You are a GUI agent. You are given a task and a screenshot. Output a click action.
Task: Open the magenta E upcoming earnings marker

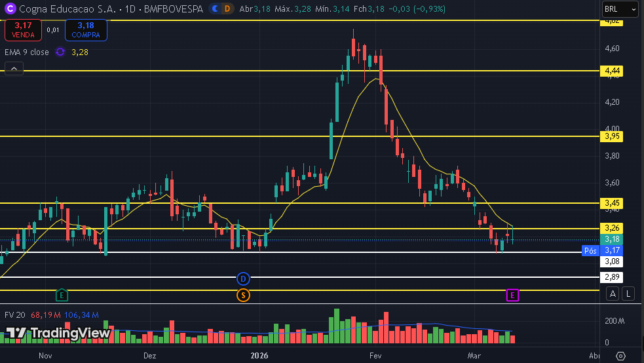[x=512, y=295]
